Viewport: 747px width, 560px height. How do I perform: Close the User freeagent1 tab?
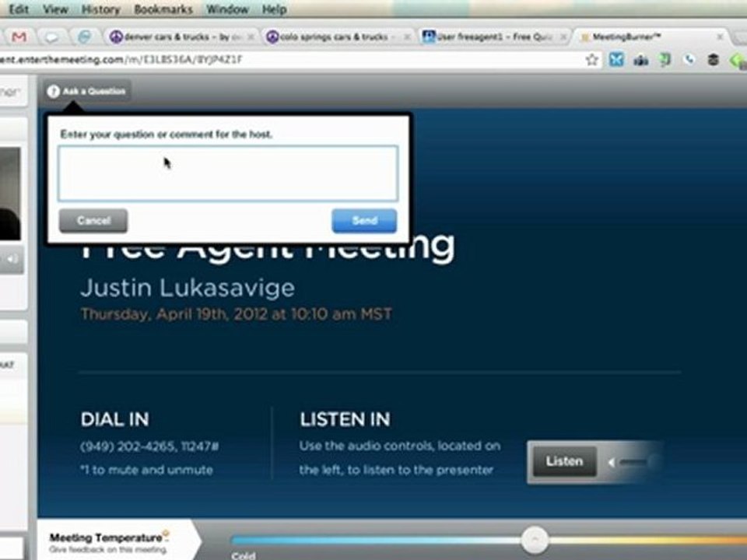pyautogui.click(x=563, y=37)
